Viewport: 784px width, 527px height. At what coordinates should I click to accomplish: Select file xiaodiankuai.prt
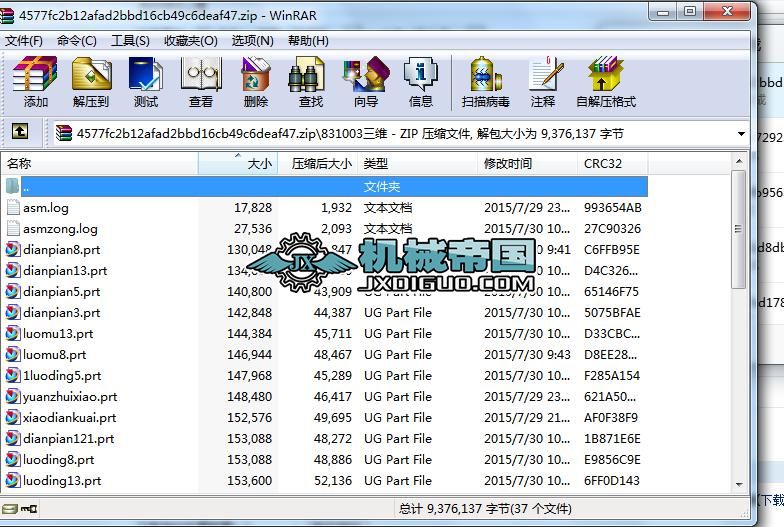pos(70,418)
